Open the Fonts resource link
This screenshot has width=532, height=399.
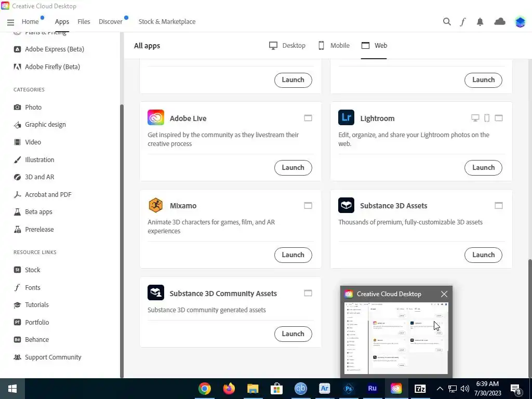pyautogui.click(x=27, y=287)
